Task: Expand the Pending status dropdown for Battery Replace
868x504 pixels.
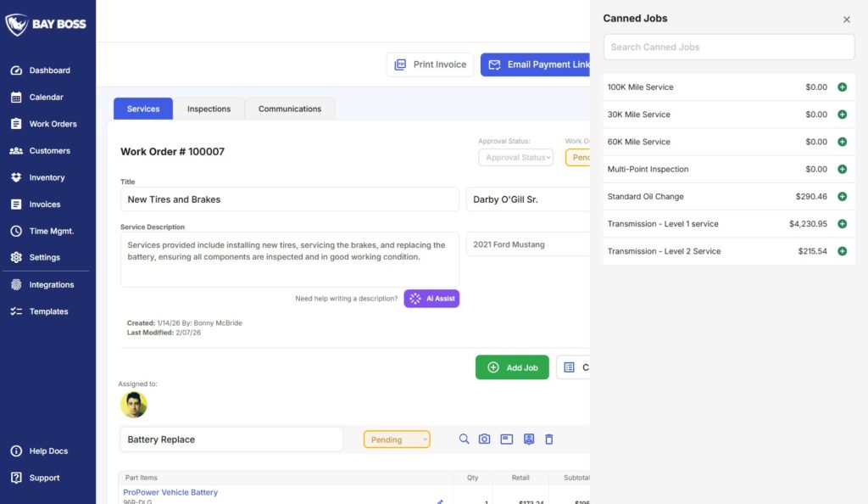Action: (397, 440)
